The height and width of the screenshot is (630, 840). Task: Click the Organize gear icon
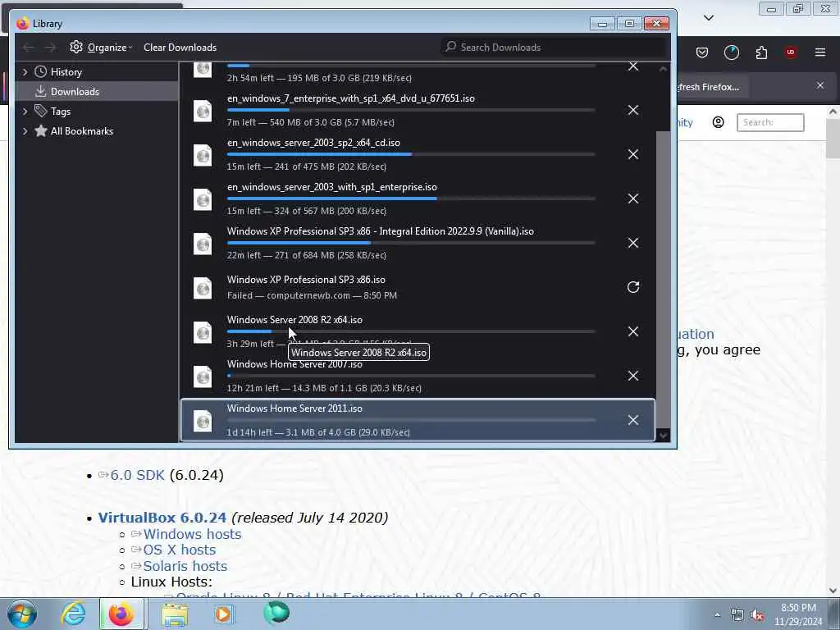click(x=76, y=47)
